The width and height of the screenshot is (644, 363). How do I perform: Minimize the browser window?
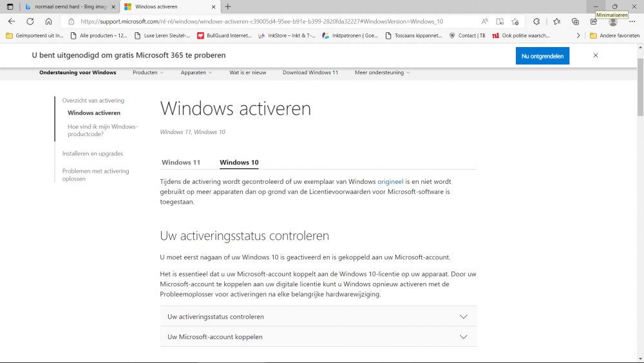[x=596, y=6]
